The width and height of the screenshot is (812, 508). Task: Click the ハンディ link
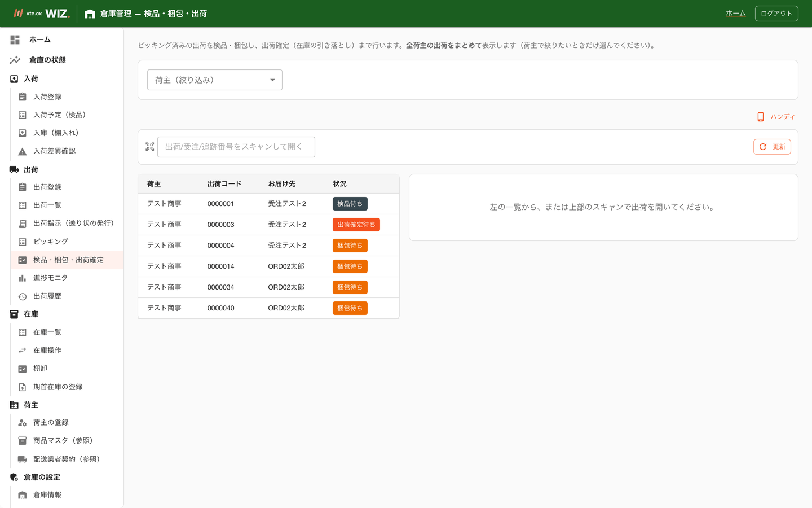[x=776, y=117]
